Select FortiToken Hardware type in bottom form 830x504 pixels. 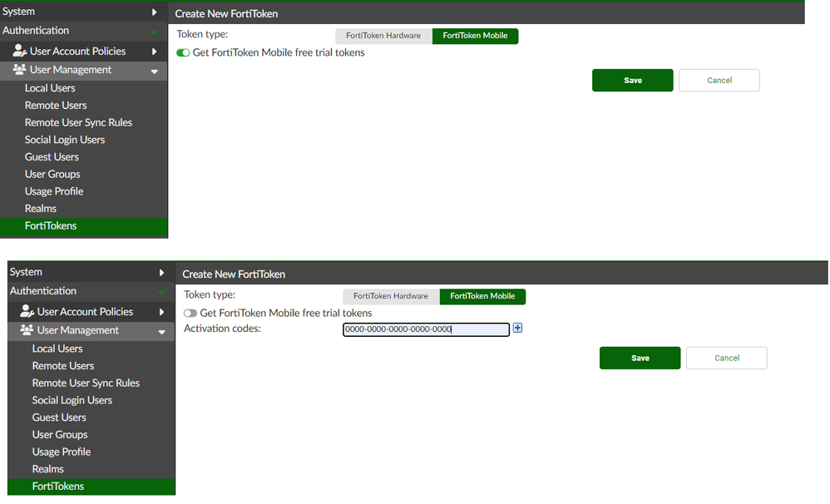click(x=391, y=296)
